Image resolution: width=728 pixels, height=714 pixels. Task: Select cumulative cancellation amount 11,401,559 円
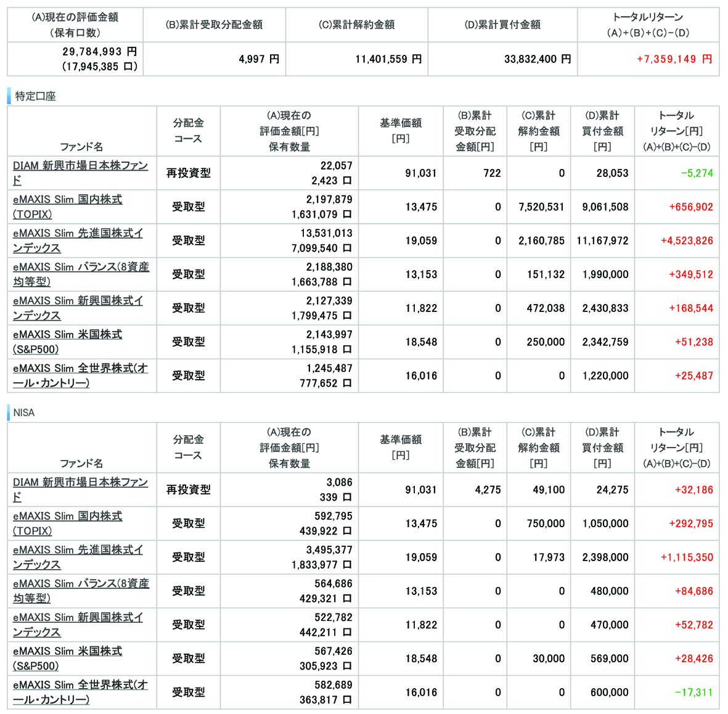pos(388,59)
